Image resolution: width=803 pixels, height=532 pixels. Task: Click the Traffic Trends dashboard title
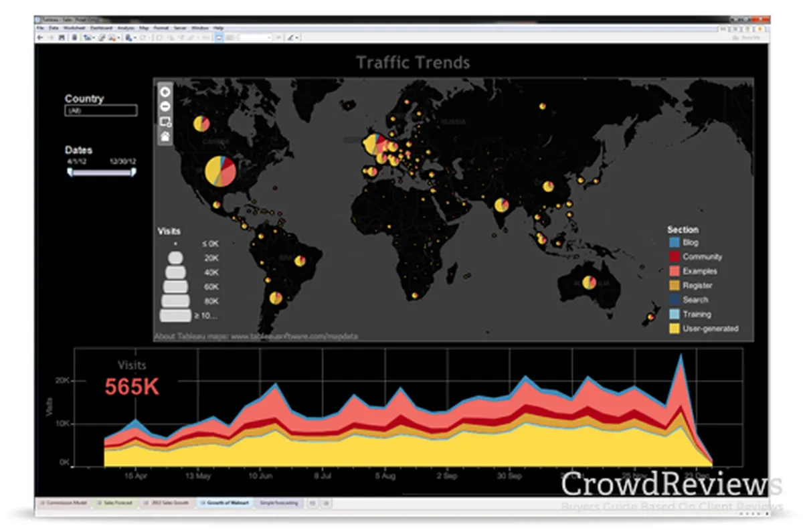(x=413, y=63)
